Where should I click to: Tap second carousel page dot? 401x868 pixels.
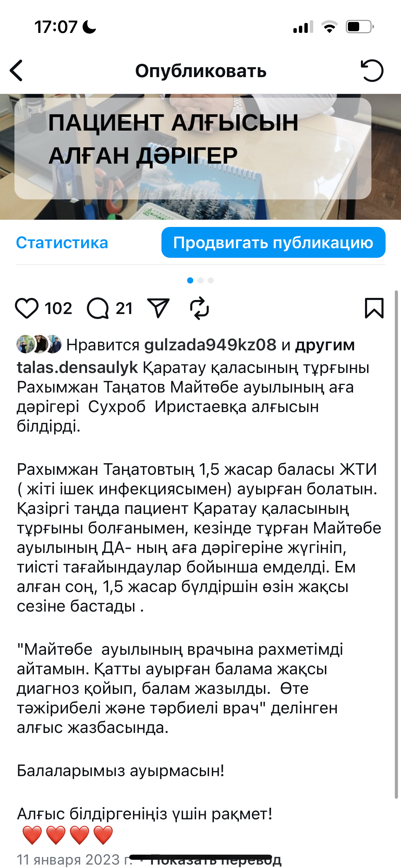coord(200,280)
